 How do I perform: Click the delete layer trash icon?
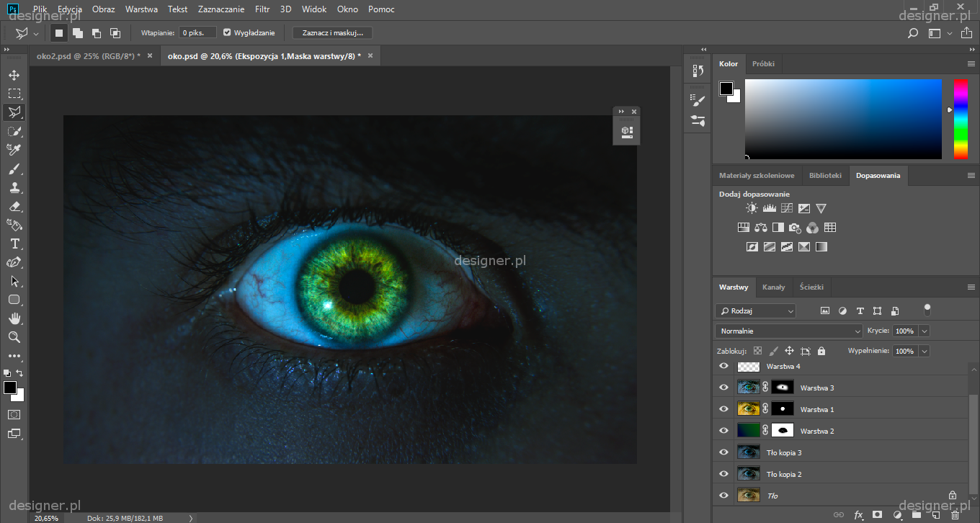click(x=955, y=515)
